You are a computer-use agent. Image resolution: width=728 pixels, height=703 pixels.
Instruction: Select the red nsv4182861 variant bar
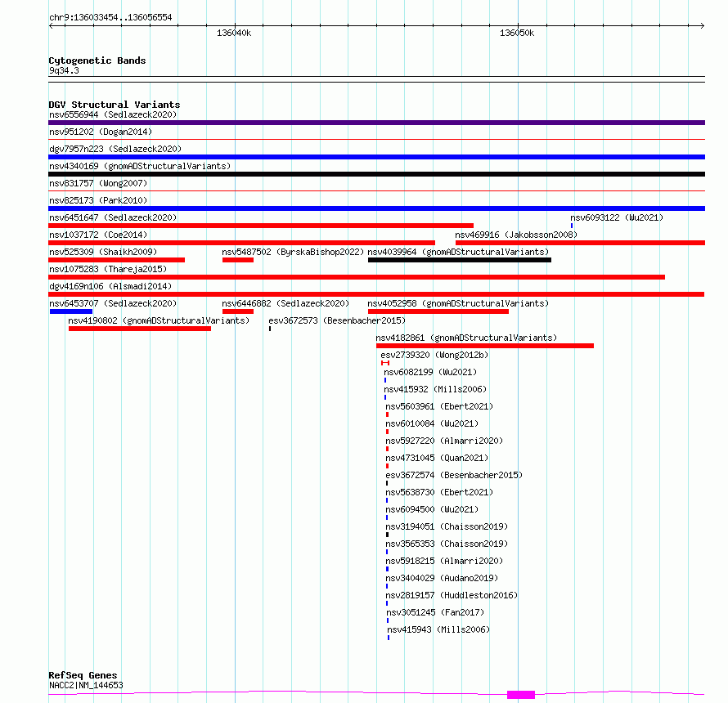[x=485, y=346]
